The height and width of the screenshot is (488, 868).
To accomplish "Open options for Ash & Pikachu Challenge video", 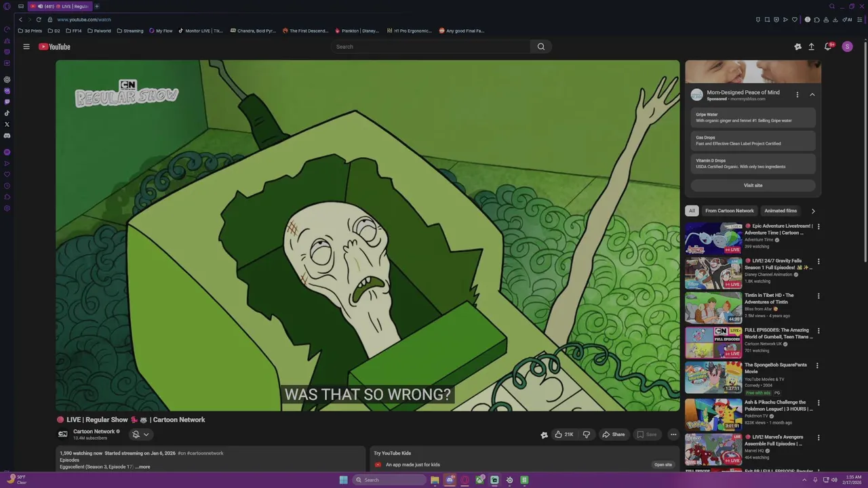I will tap(818, 403).
